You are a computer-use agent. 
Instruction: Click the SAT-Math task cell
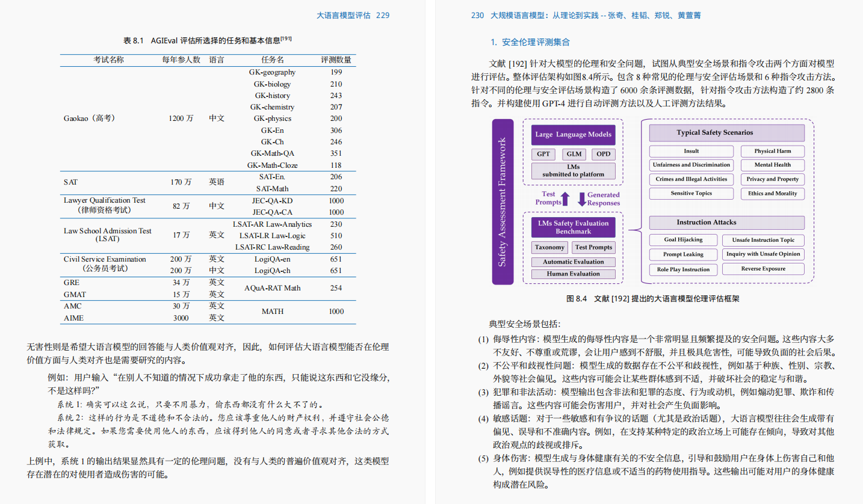point(272,189)
